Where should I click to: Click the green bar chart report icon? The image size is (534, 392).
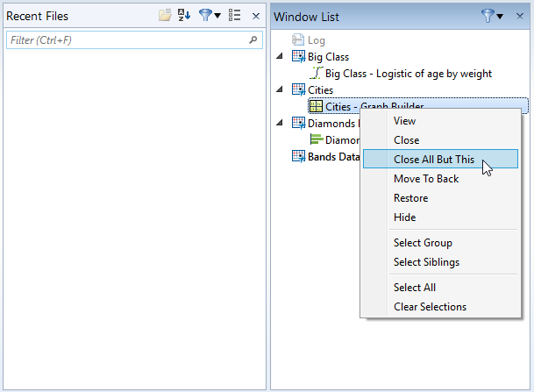[x=317, y=139]
